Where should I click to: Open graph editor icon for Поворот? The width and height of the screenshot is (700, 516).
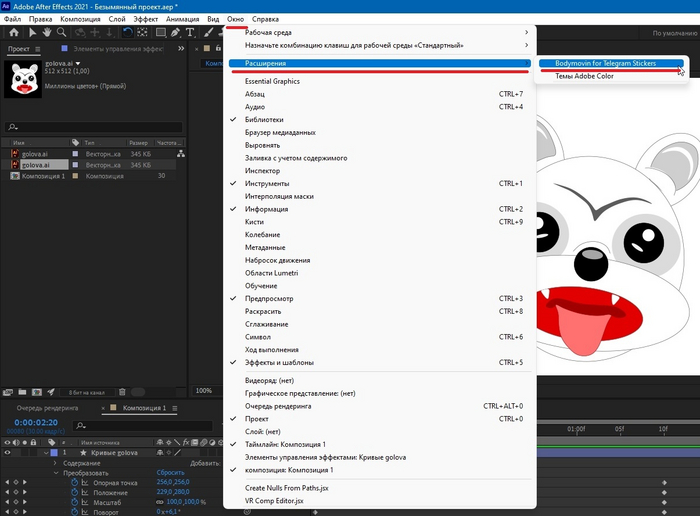point(84,512)
